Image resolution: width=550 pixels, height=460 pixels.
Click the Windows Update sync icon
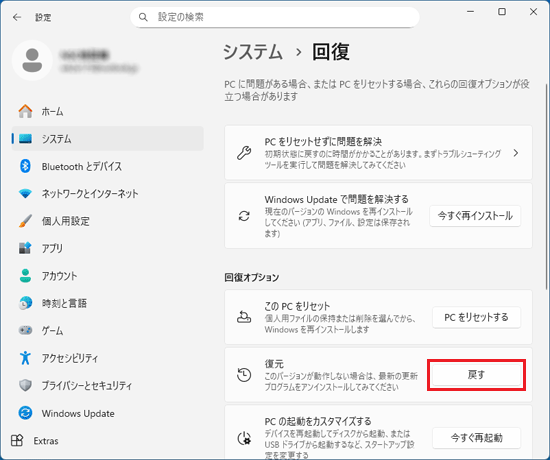(25, 413)
